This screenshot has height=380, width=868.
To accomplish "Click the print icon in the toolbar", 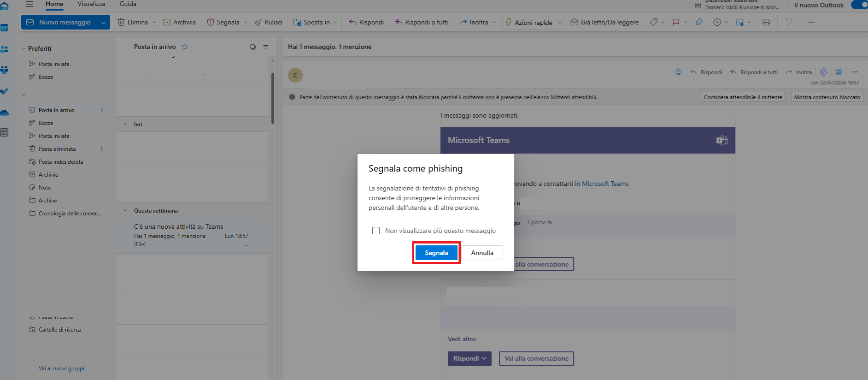I will 766,22.
